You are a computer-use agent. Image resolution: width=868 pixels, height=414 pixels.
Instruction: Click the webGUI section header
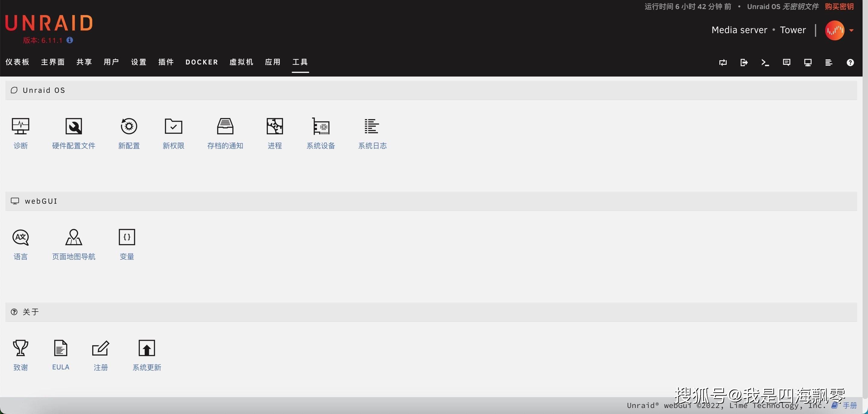click(x=431, y=201)
